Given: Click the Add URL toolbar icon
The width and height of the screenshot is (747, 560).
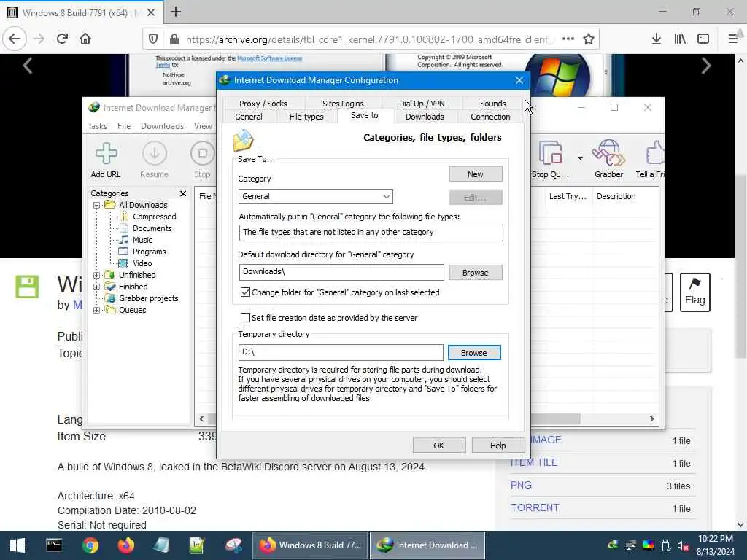Looking at the screenshot, I should pos(106,160).
